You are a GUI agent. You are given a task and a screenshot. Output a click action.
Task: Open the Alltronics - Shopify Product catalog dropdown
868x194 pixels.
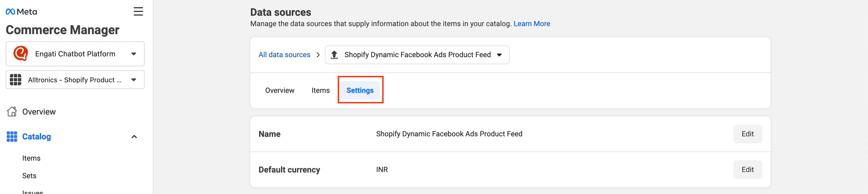[75, 80]
